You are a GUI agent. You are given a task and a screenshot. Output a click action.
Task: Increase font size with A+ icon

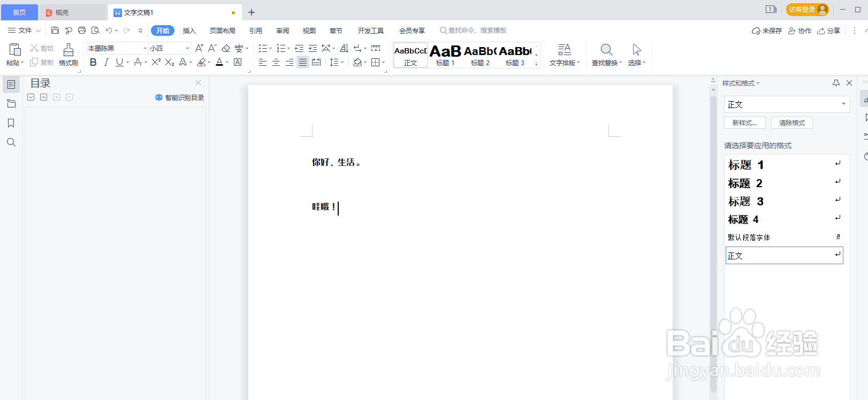(x=199, y=48)
